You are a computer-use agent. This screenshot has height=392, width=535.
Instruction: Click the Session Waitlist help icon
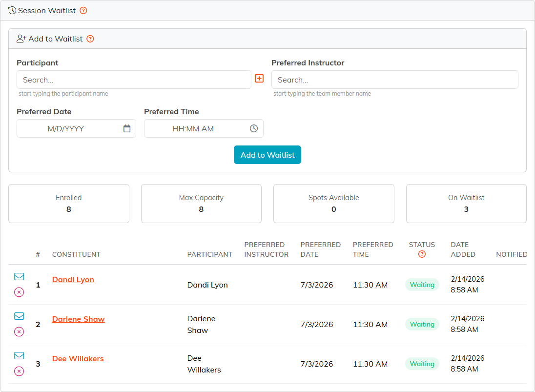click(83, 11)
